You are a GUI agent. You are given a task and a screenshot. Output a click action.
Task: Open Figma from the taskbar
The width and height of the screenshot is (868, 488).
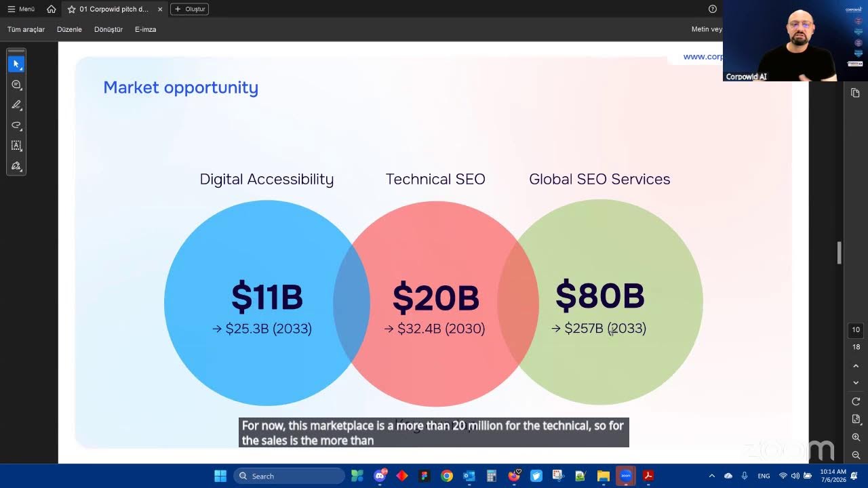425,476
